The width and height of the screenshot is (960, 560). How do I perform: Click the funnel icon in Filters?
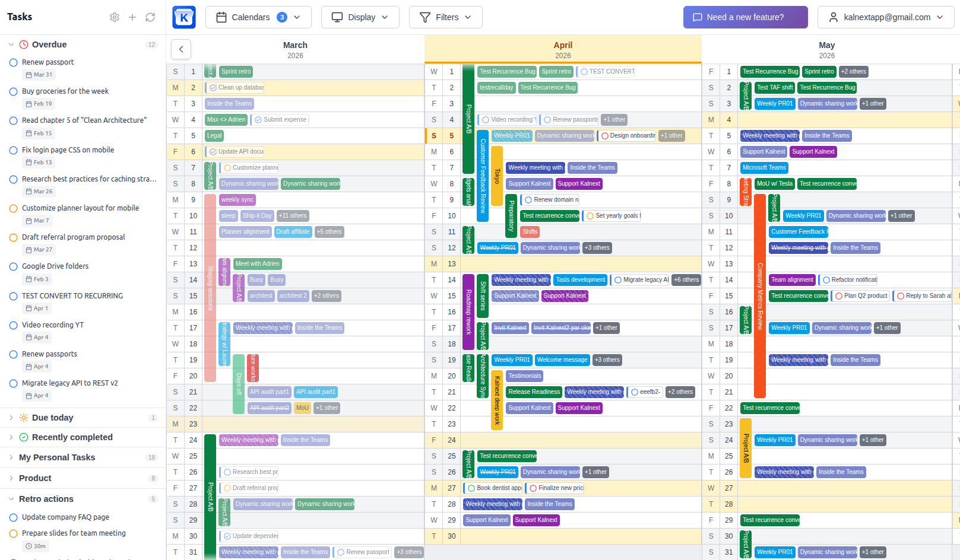(425, 17)
